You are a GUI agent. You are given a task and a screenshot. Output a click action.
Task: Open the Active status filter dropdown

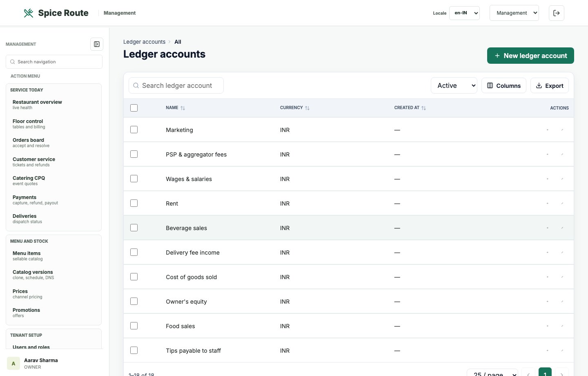[x=454, y=85]
